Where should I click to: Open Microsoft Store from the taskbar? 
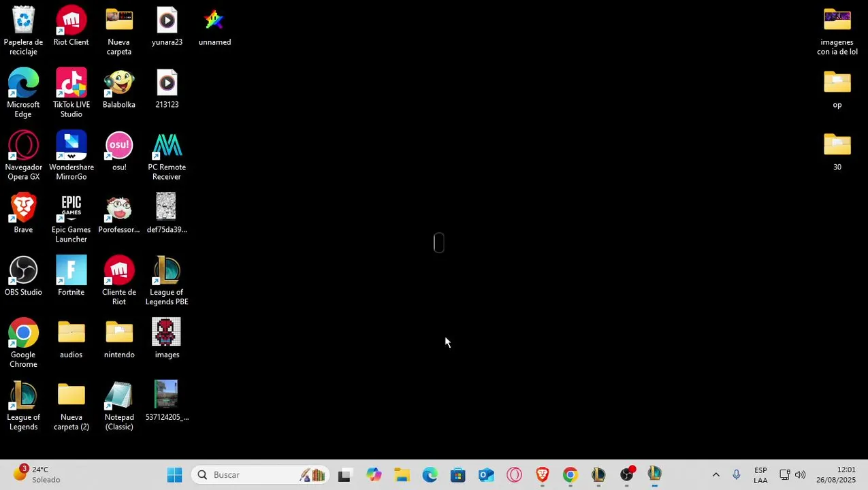coord(458,475)
